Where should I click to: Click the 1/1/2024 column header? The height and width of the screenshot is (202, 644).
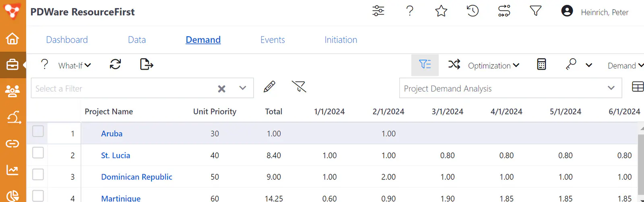point(329,112)
